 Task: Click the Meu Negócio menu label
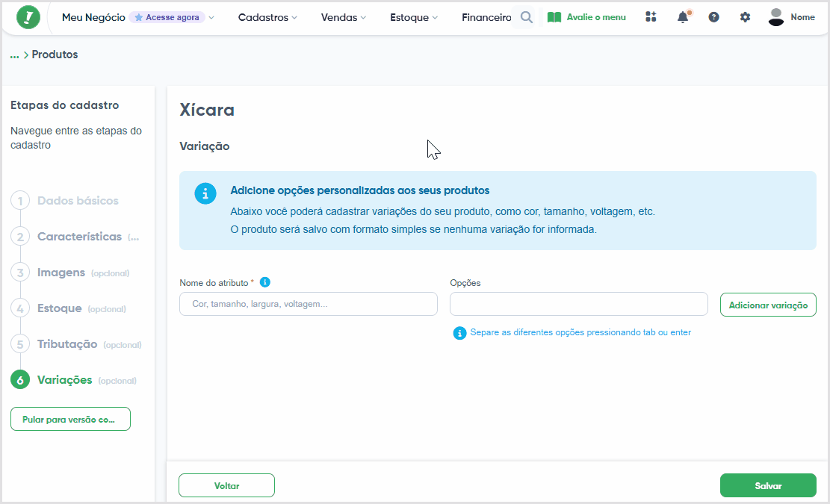(93, 17)
